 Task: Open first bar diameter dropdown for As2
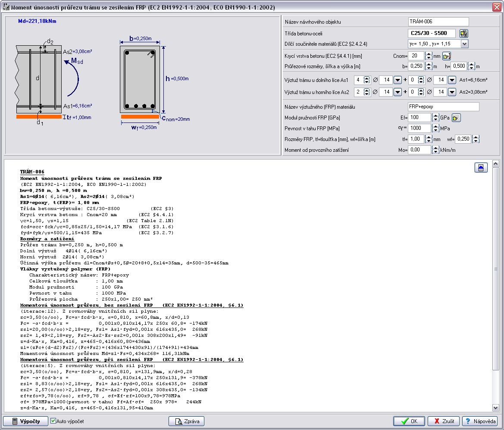[x=398, y=92]
